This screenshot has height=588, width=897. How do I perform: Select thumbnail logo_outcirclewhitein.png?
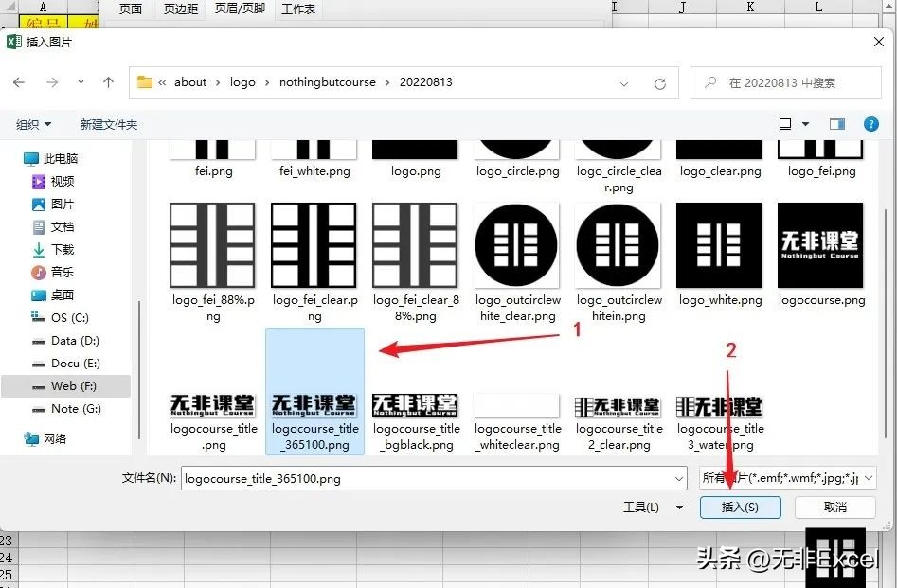[x=619, y=245]
